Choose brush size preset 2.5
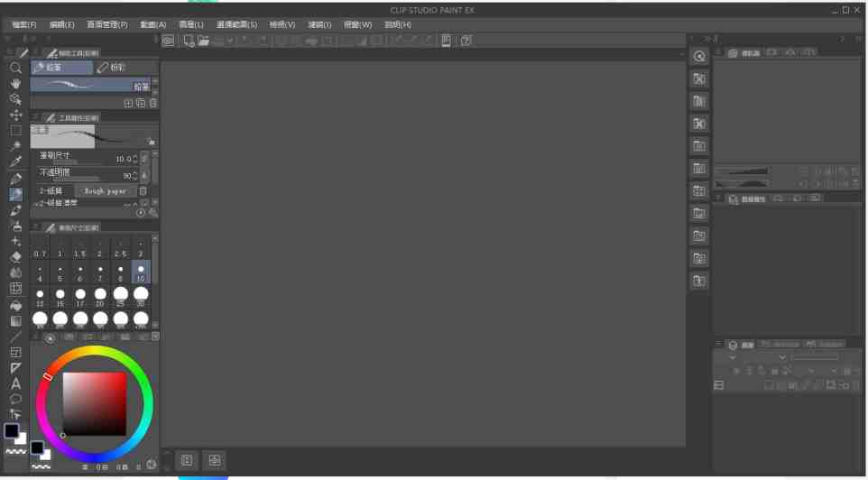The width and height of the screenshot is (868, 480). (x=121, y=248)
